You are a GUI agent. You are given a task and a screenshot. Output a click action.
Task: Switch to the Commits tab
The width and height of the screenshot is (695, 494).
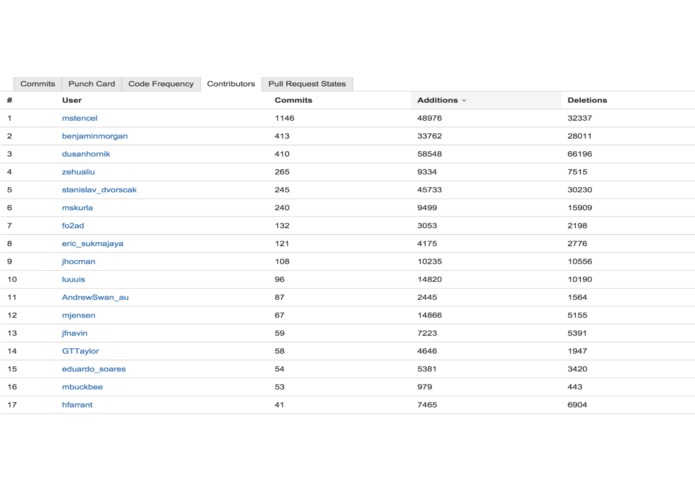coord(38,84)
